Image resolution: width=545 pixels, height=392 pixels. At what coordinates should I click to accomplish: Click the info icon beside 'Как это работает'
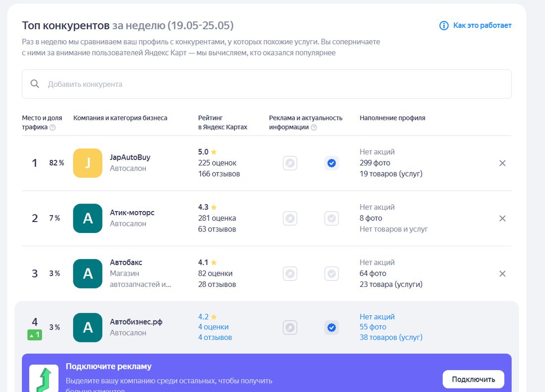pyautogui.click(x=444, y=25)
